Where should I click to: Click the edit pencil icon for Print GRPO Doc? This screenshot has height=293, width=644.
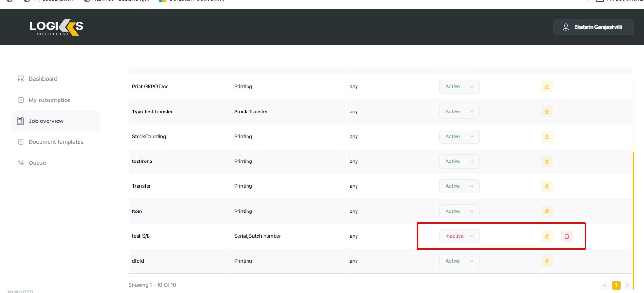click(546, 87)
